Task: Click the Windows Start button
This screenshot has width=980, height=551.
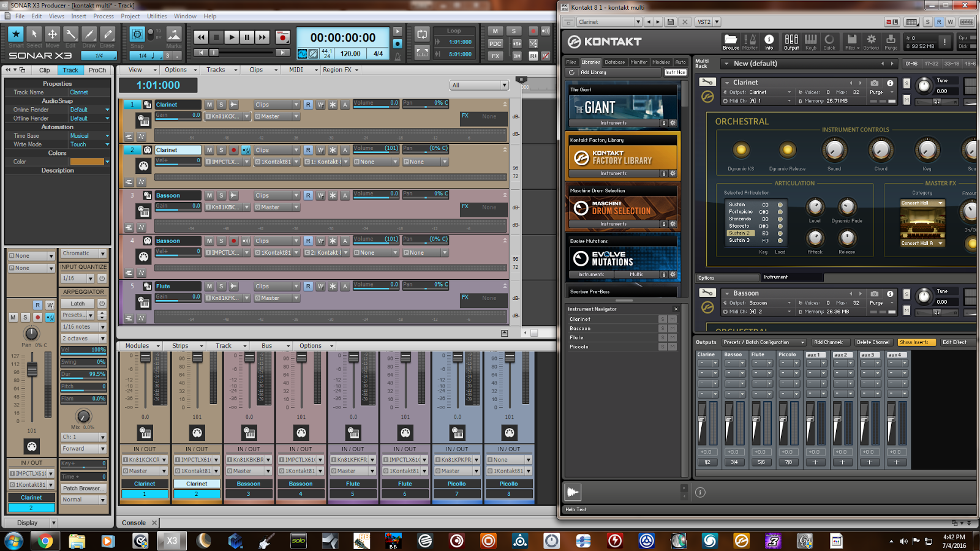Action: tap(13, 541)
